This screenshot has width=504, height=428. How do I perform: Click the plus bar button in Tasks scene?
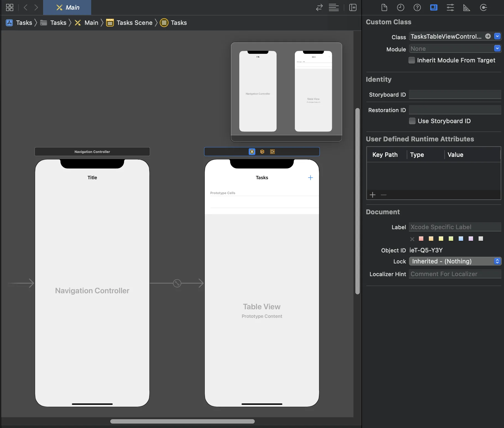click(310, 178)
